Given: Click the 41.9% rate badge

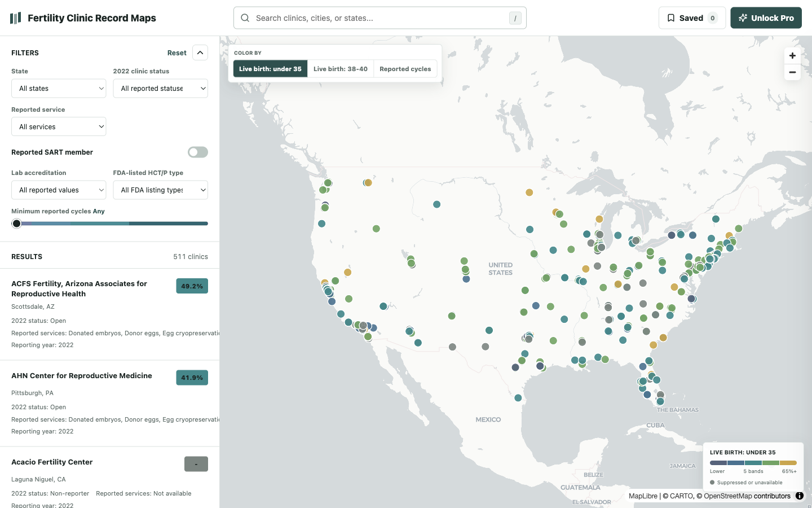Looking at the screenshot, I should click(192, 378).
